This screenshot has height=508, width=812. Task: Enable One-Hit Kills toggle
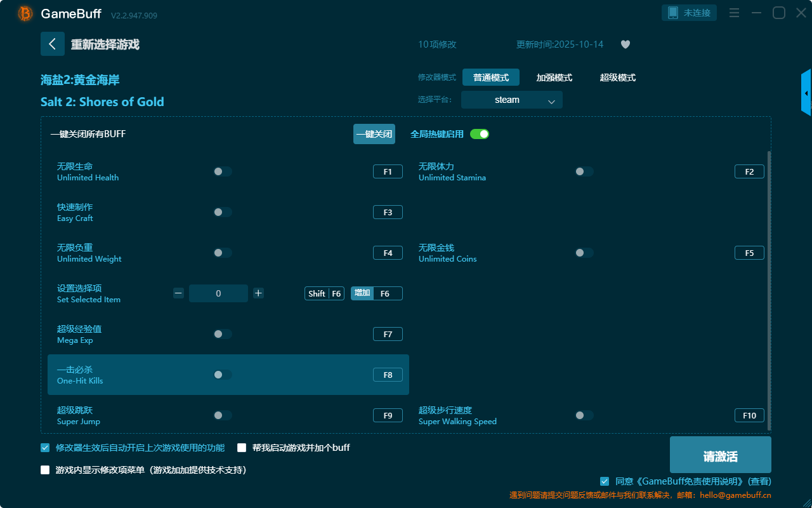tap(222, 375)
